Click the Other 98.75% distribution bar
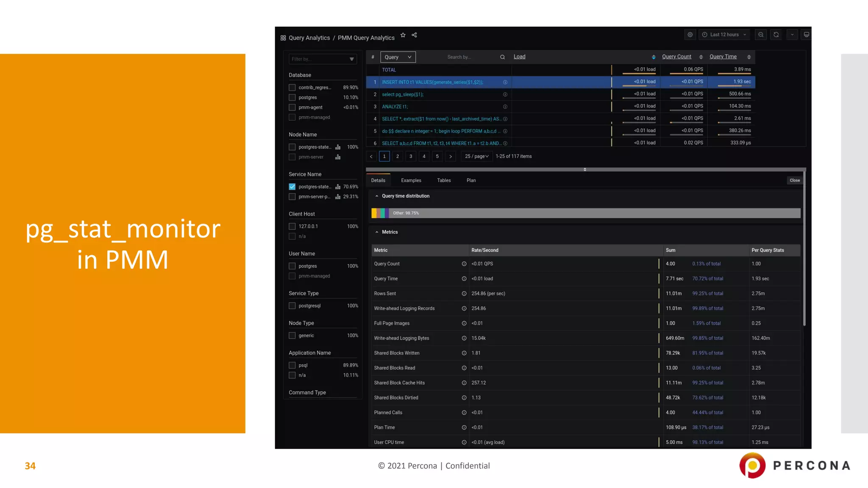Image resolution: width=868 pixels, height=488 pixels. point(594,213)
